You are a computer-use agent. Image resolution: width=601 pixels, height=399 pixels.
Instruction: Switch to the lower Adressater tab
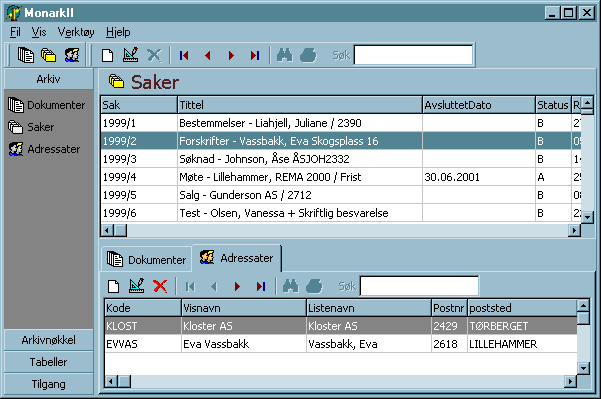237,258
